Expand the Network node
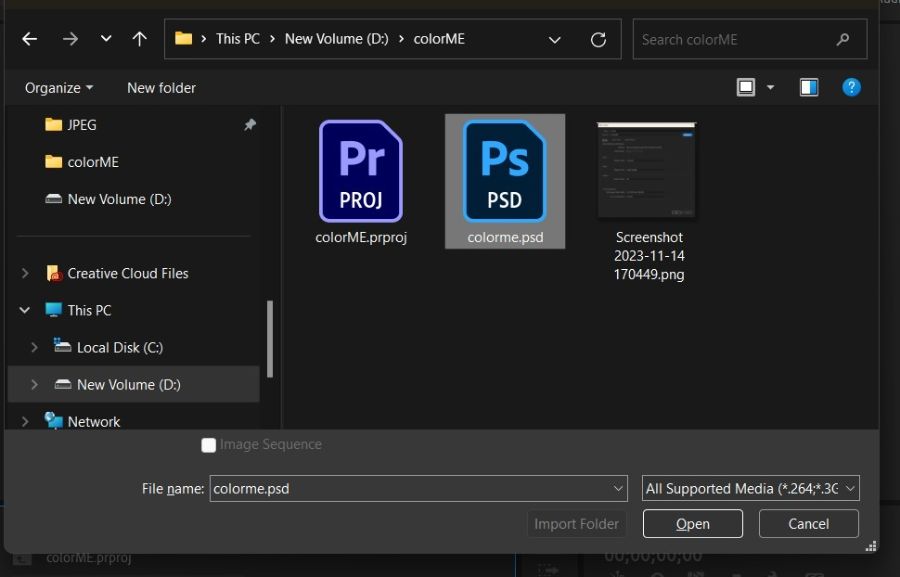 tap(25, 421)
